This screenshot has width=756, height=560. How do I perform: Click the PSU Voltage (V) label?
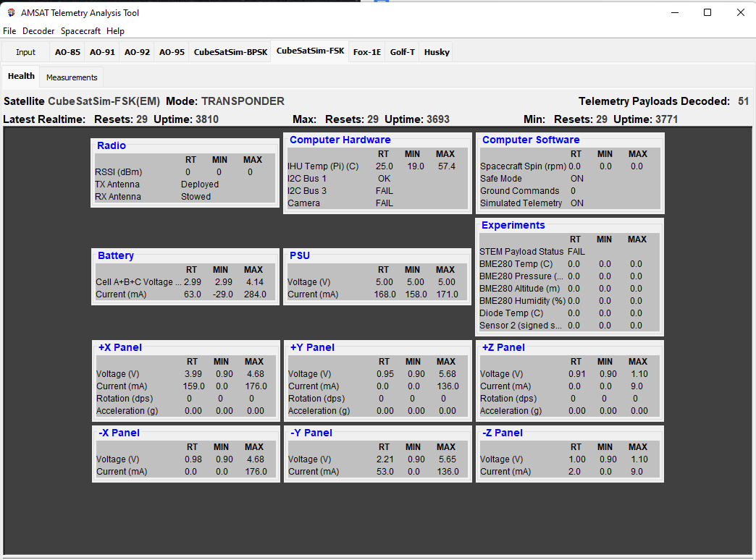click(309, 282)
